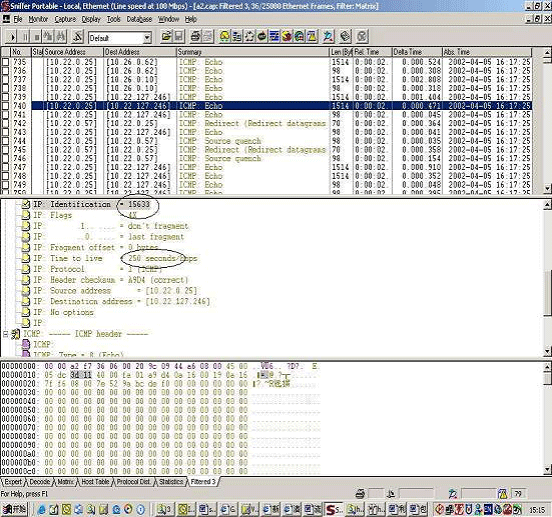Image resolution: width=552 pixels, height=517 pixels.
Task: Collapse the ICMP header tree node
Action: pyautogui.click(x=5, y=334)
